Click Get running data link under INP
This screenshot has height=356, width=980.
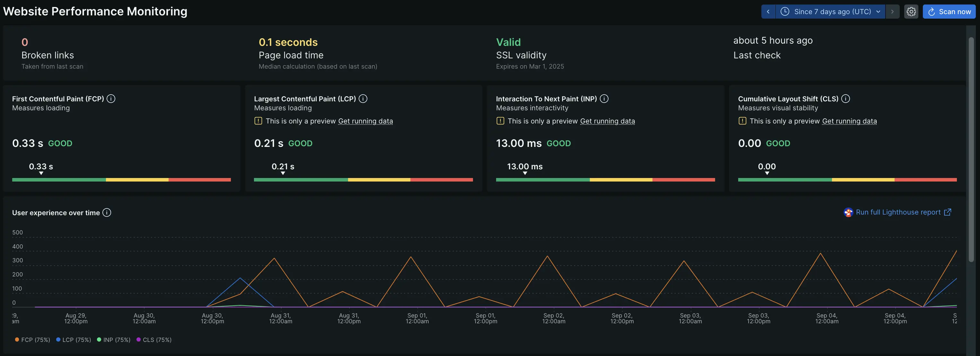point(607,121)
